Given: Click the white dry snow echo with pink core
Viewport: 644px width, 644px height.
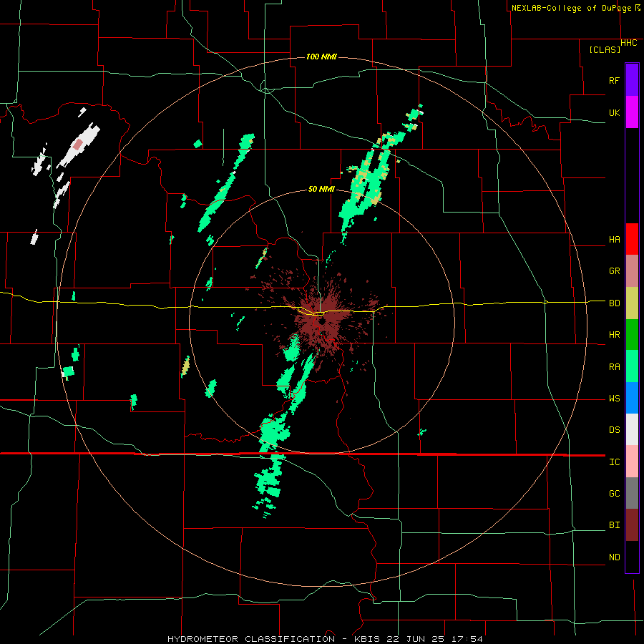Looking at the screenshot, I should [x=78, y=145].
